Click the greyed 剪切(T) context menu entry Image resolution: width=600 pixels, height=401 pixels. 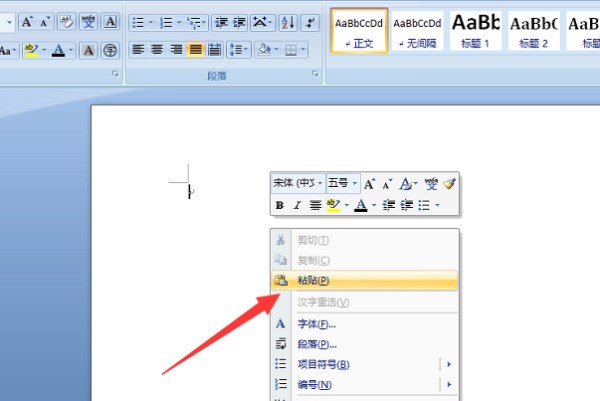364,240
